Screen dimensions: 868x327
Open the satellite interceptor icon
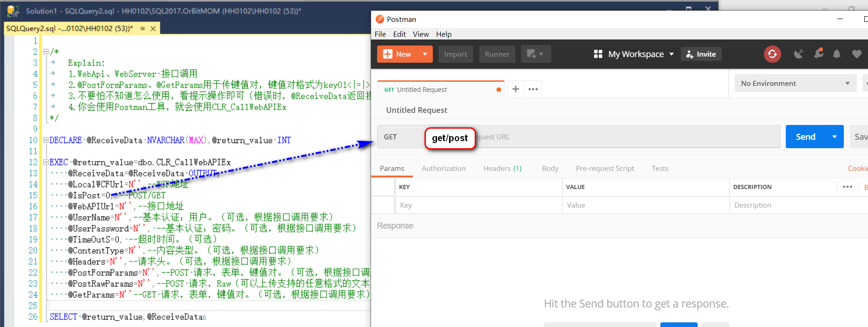pyautogui.click(x=798, y=54)
